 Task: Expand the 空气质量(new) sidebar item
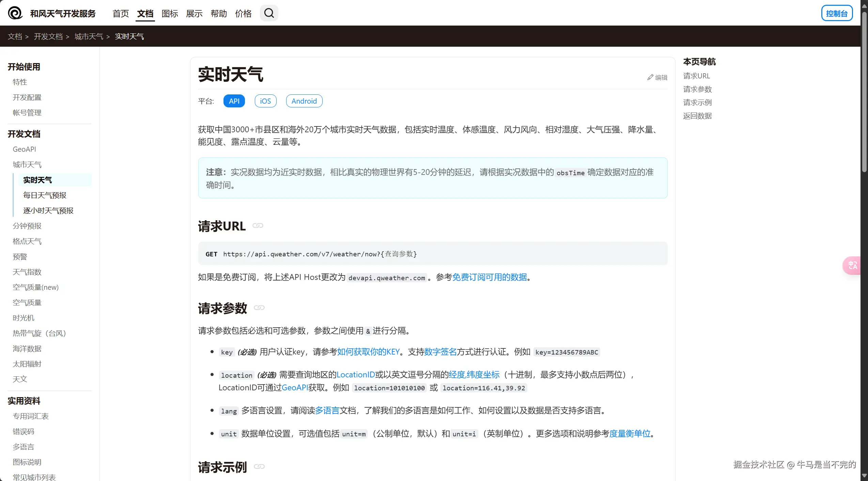[x=35, y=287]
